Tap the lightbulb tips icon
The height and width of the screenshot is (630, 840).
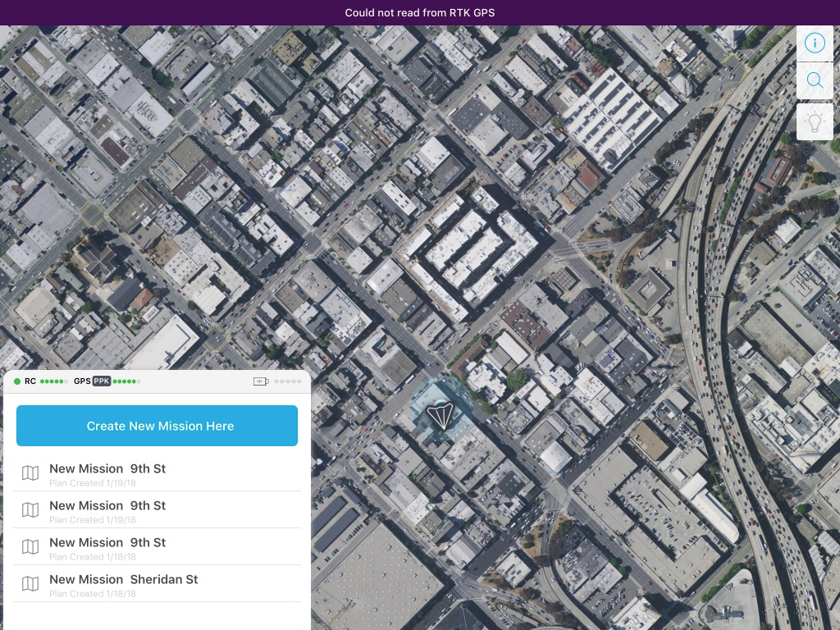point(815,121)
